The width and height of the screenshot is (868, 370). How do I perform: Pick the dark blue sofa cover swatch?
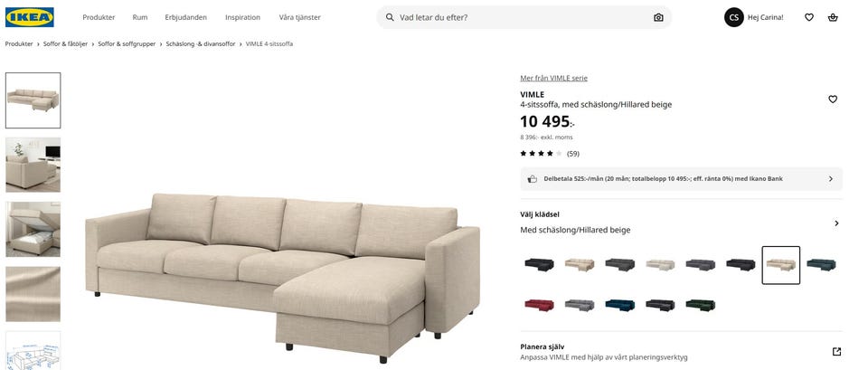pos(619,305)
